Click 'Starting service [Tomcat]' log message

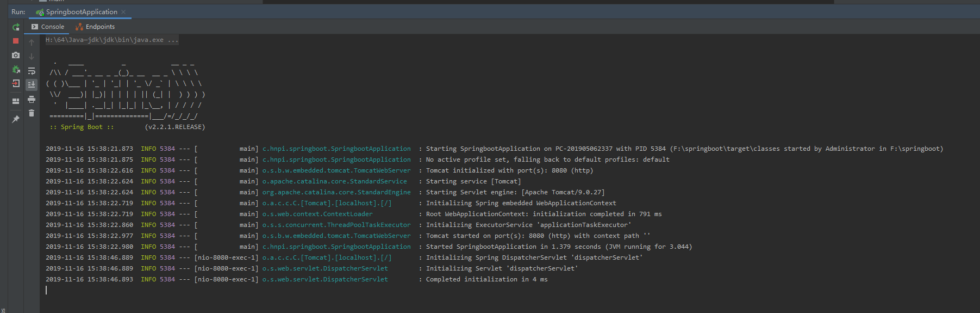(x=473, y=181)
